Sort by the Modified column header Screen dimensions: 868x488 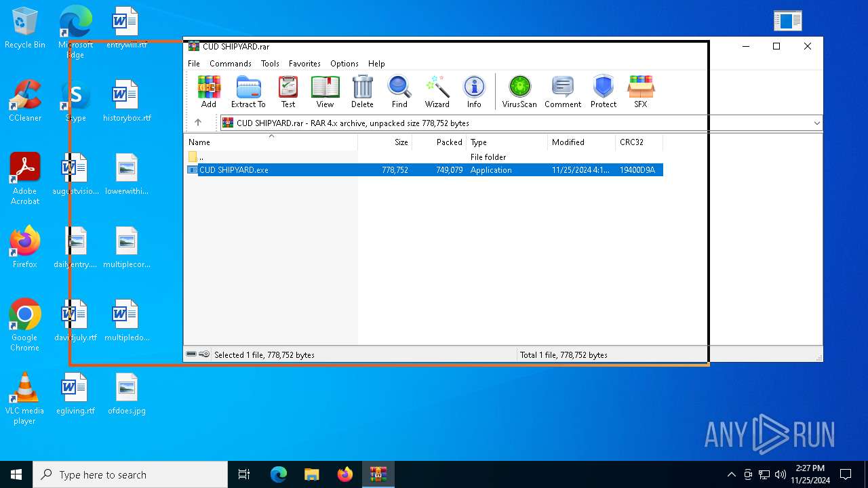point(582,142)
